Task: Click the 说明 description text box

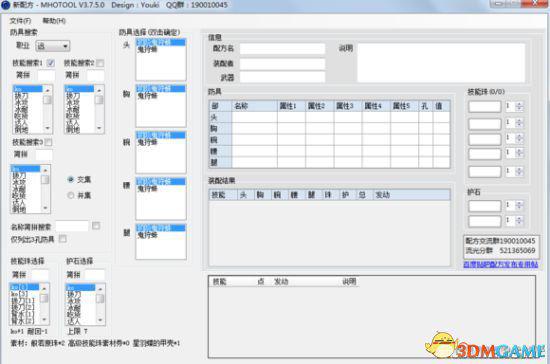Action: pos(441,63)
